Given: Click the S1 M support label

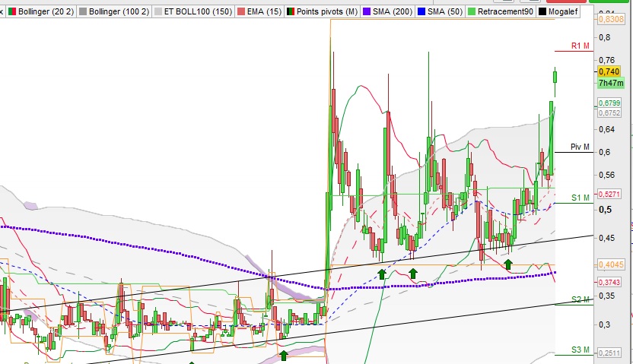Looking at the screenshot, I should (580, 198).
